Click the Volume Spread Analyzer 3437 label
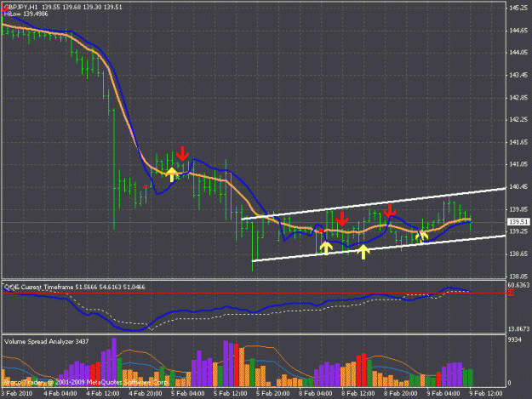This screenshot has width=532, height=399. pos(47,342)
